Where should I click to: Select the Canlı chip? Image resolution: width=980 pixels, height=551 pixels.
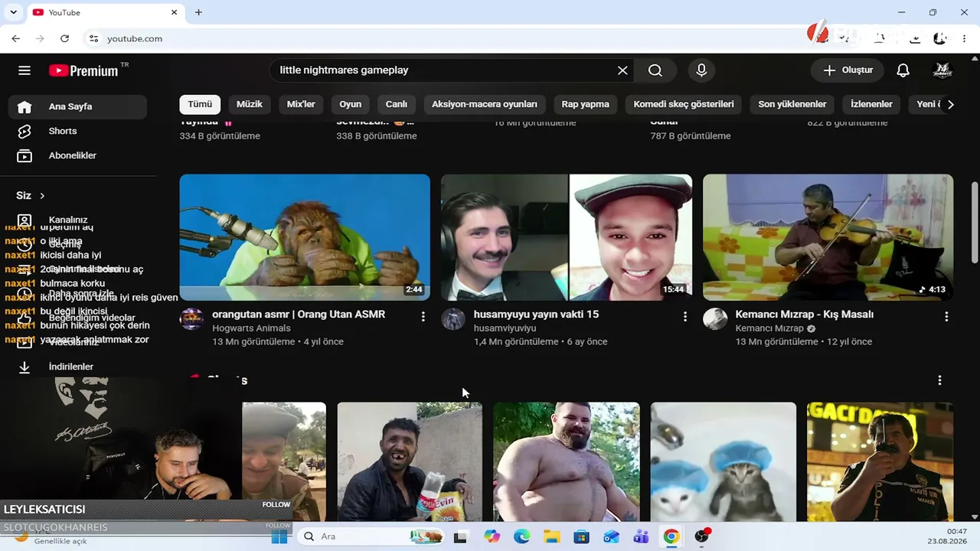coord(397,104)
